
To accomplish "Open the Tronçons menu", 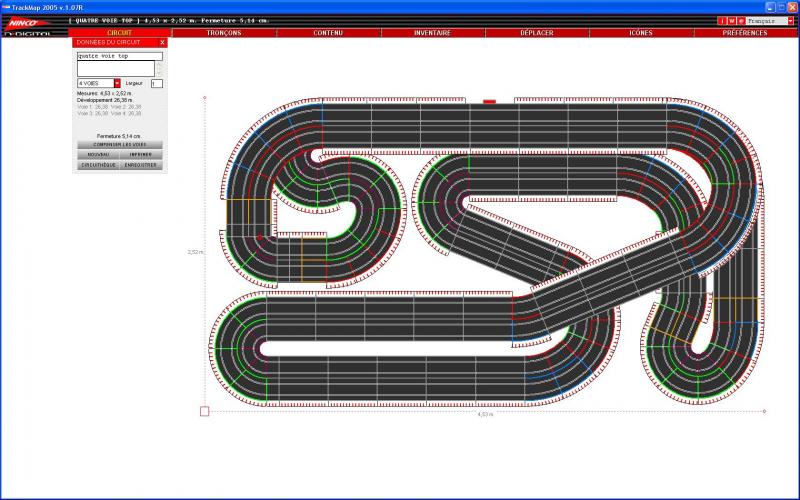I will pyautogui.click(x=223, y=32).
